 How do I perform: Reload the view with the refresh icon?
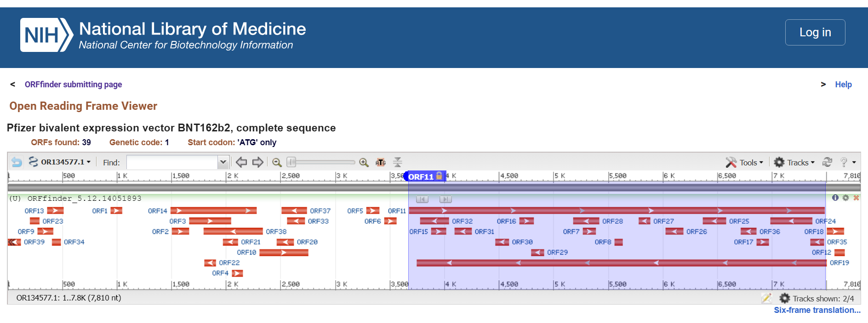click(x=827, y=162)
